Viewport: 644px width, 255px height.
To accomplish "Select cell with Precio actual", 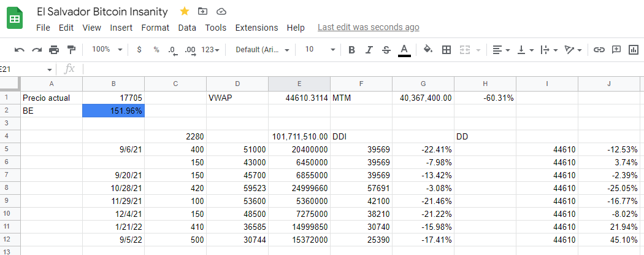I will point(52,98).
